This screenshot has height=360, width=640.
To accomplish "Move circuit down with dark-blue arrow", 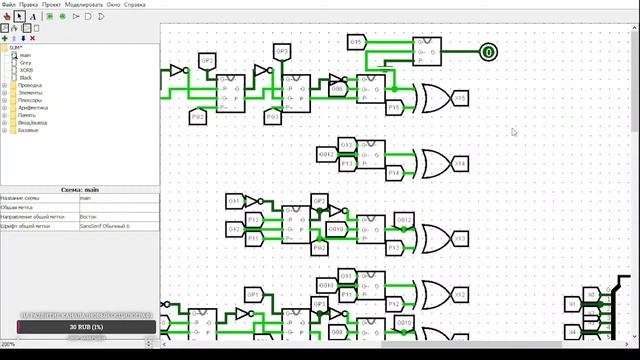I will (x=23, y=38).
